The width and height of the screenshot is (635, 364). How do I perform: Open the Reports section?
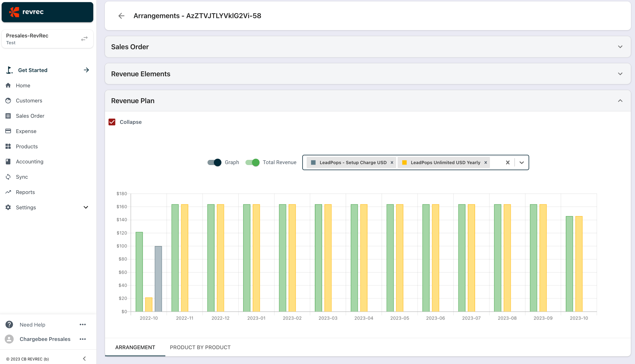25,192
